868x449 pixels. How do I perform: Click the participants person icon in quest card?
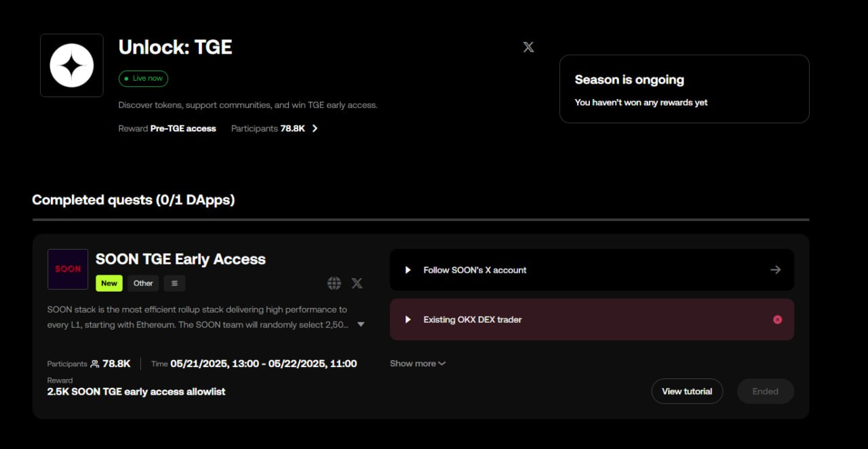pos(95,364)
